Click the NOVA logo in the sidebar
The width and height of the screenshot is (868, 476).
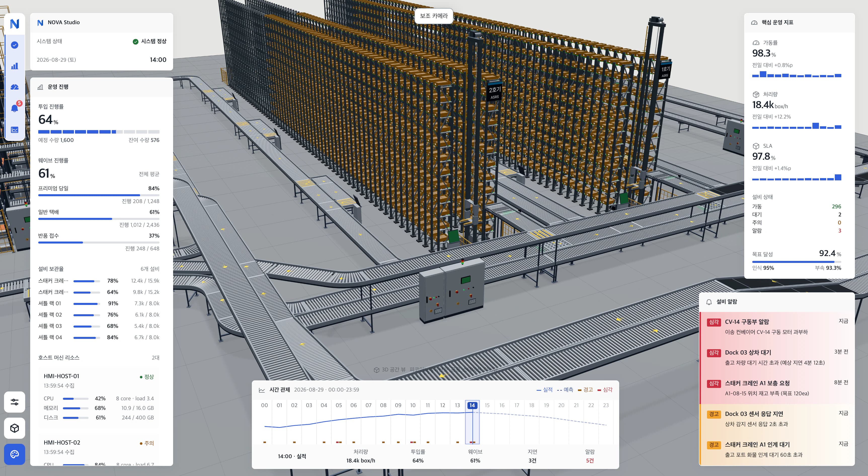[x=15, y=24]
